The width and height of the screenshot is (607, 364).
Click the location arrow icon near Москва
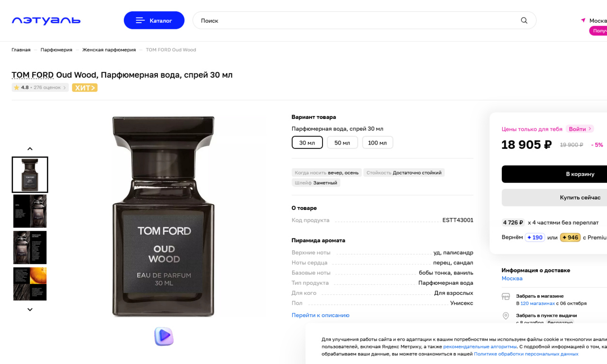click(x=583, y=20)
